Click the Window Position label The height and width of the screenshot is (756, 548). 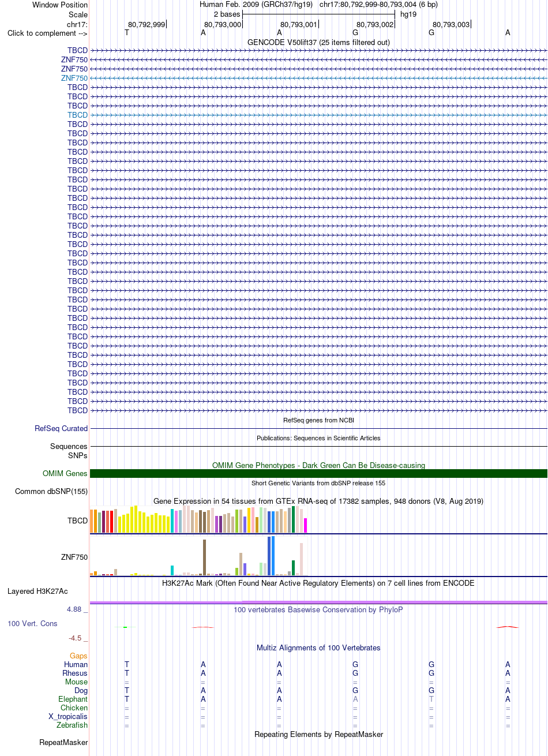click(x=60, y=5)
